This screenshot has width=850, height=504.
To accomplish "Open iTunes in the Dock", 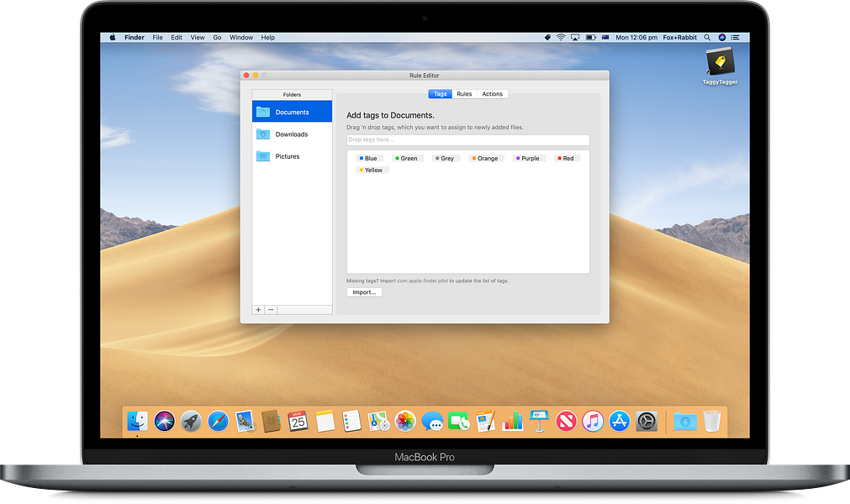I will point(593,421).
